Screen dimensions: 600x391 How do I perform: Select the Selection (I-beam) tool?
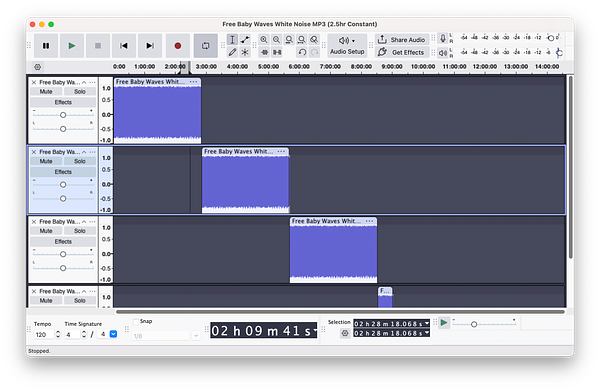pos(232,39)
